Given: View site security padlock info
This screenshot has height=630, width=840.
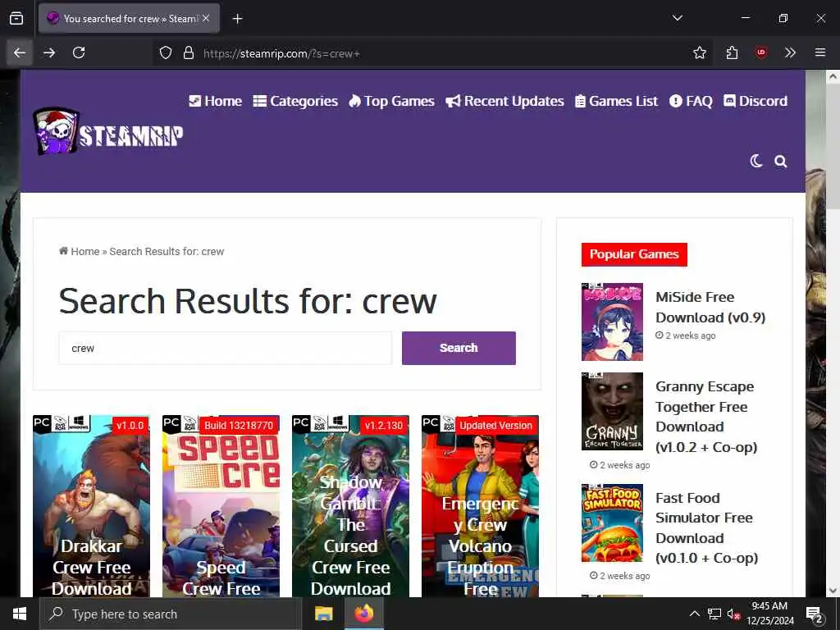Looking at the screenshot, I should pos(189,53).
